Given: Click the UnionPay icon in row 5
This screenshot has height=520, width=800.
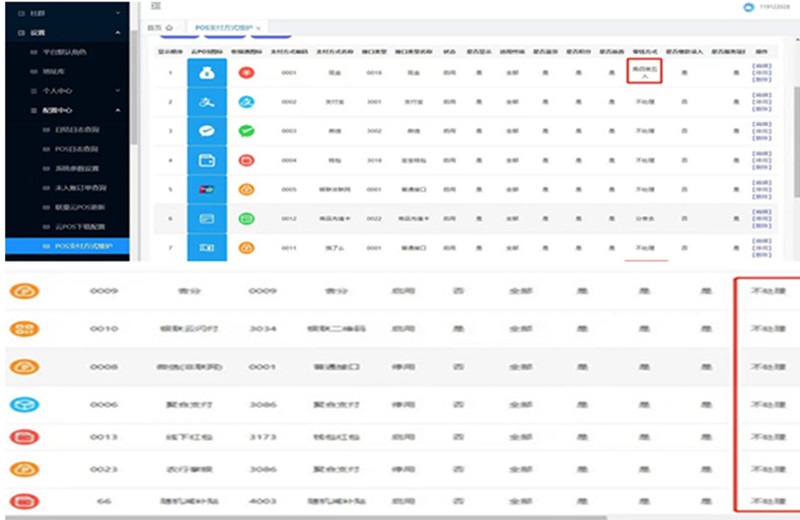Looking at the screenshot, I should coord(208,189).
